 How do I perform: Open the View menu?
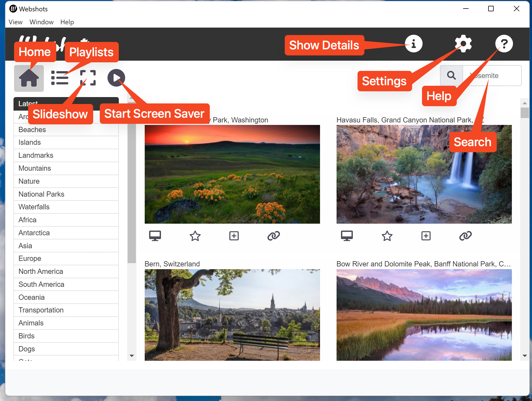(x=15, y=22)
